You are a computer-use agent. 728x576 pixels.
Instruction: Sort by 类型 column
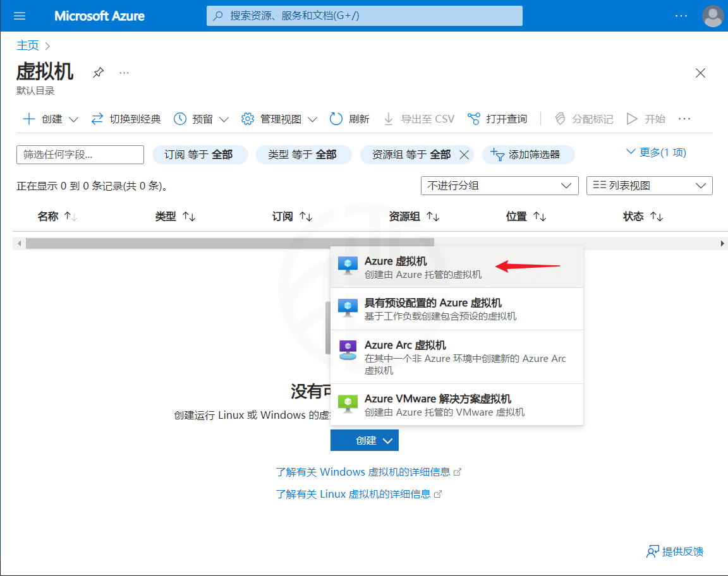click(x=175, y=216)
